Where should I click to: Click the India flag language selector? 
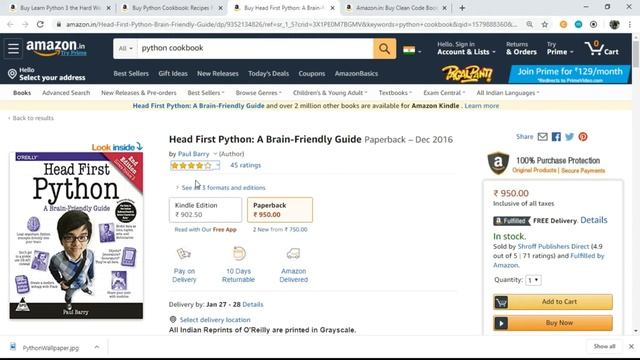click(411, 50)
